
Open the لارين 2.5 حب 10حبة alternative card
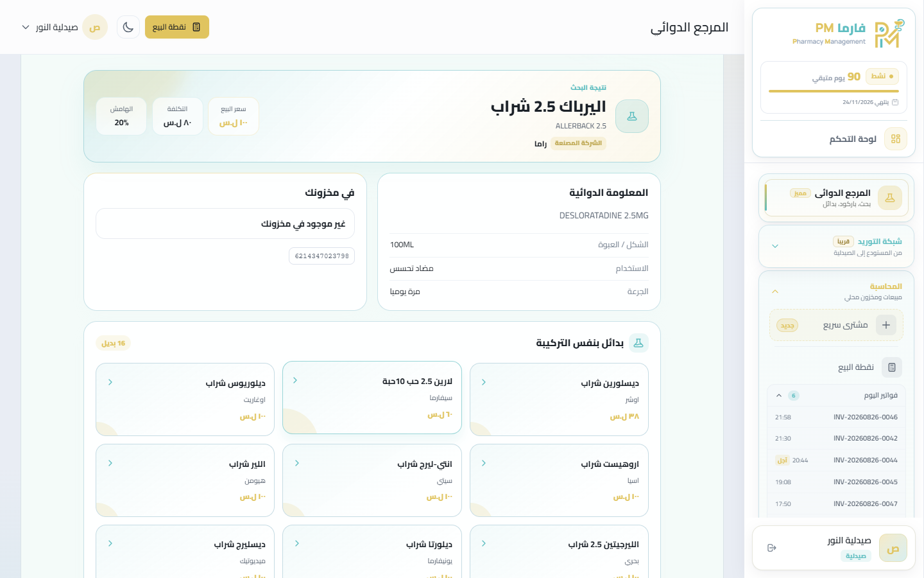(372, 398)
